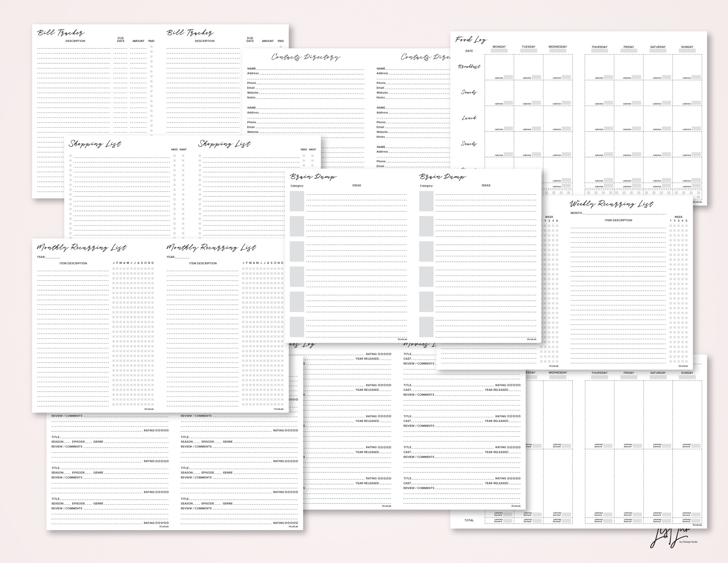This screenshot has width=728, height=563.
Task: Click DESCRIPTION header on left Bill Tracker
Action: pos(75,41)
